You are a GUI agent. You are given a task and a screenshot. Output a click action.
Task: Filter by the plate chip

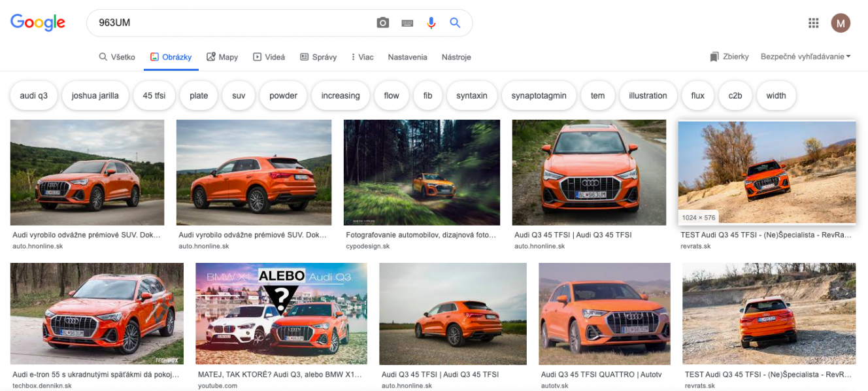tap(199, 95)
